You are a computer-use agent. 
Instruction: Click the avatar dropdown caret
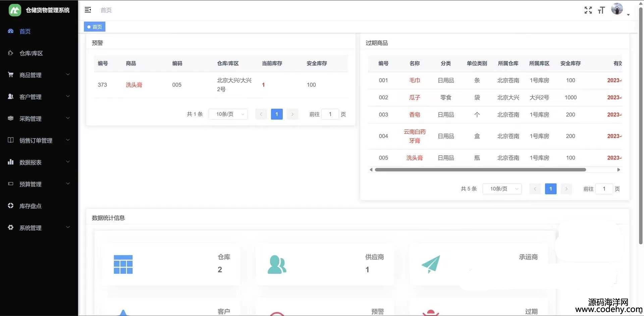pos(628,15)
